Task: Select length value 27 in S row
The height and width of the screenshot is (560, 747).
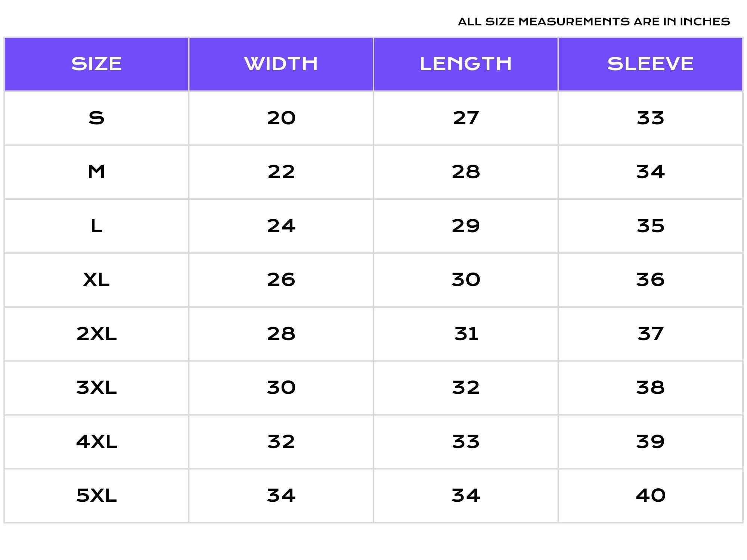Action: point(466,118)
